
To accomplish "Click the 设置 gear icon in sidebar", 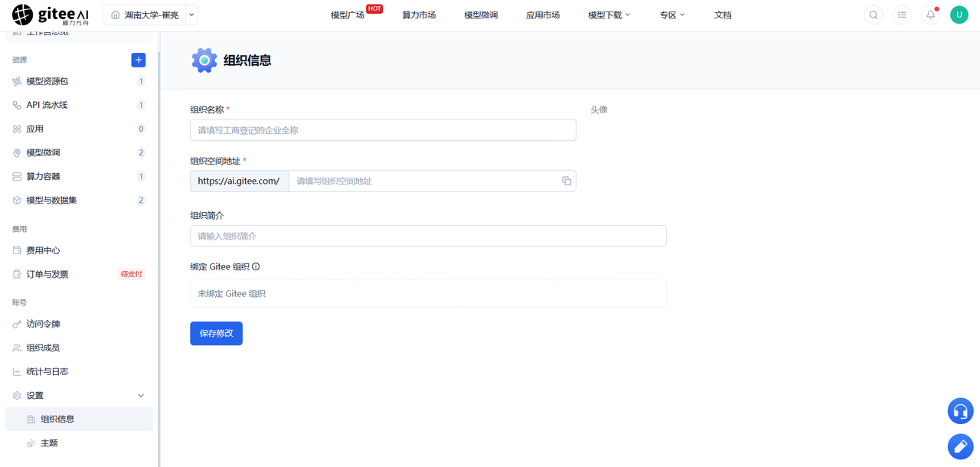I will (17, 395).
